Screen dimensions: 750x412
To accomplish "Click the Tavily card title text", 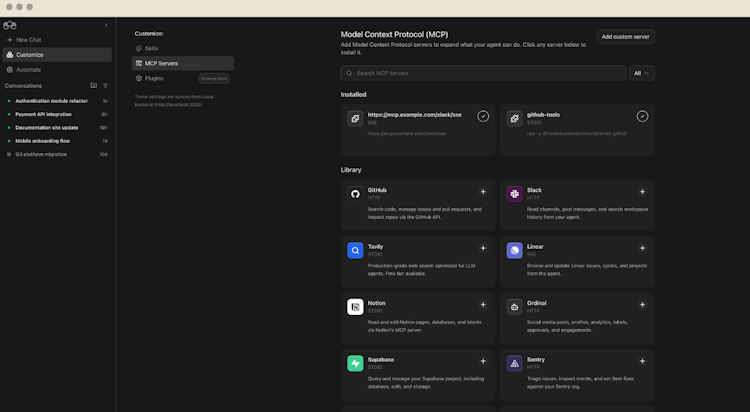I will pos(375,246).
